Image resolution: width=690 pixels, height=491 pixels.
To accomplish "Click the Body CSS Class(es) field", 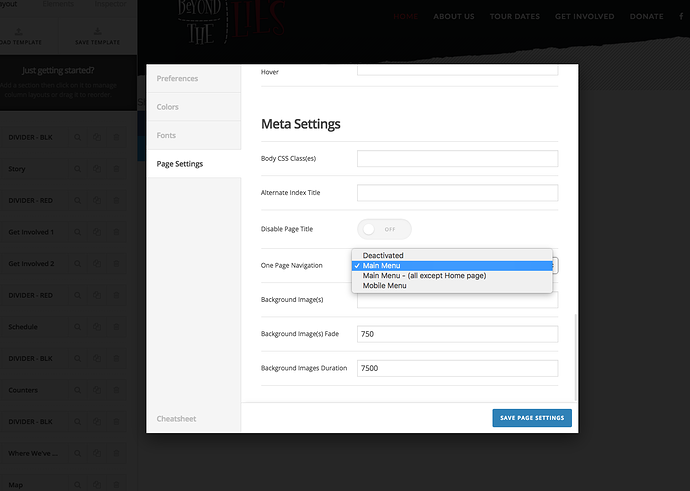I will point(457,158).
